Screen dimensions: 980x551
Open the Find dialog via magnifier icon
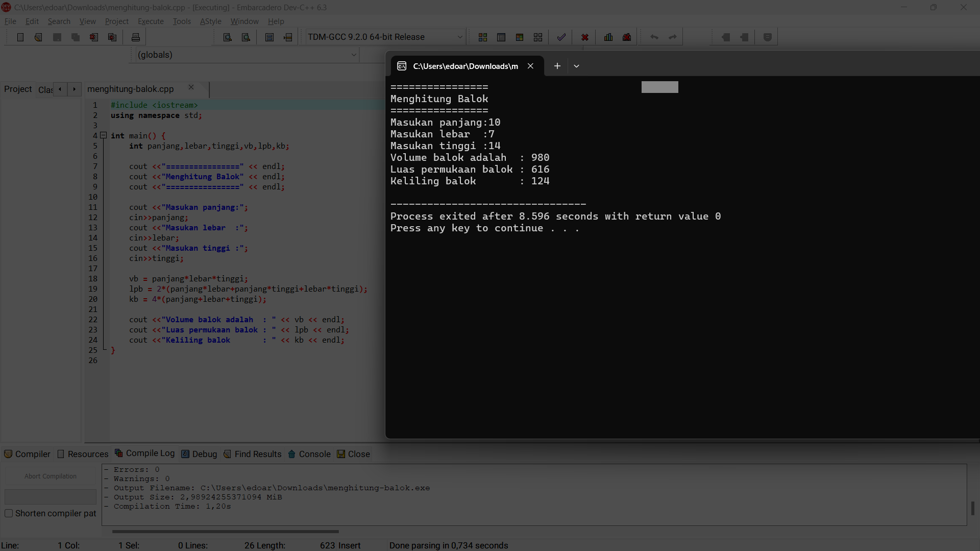coord(227,37)
